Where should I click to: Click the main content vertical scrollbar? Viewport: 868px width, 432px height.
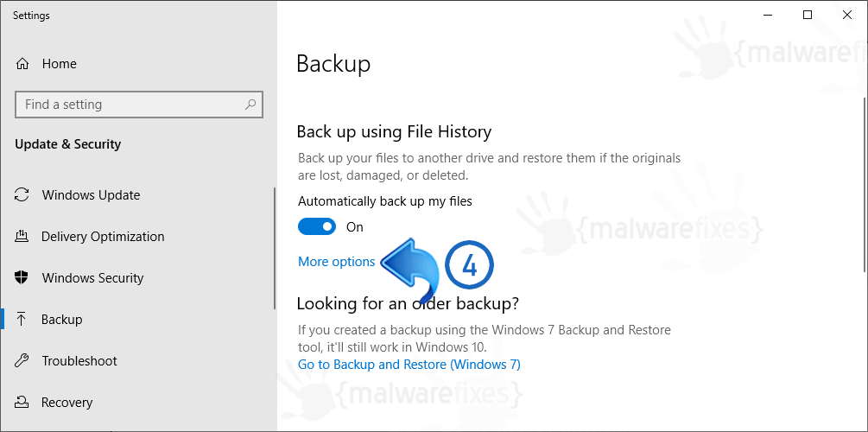pos(865,183)
